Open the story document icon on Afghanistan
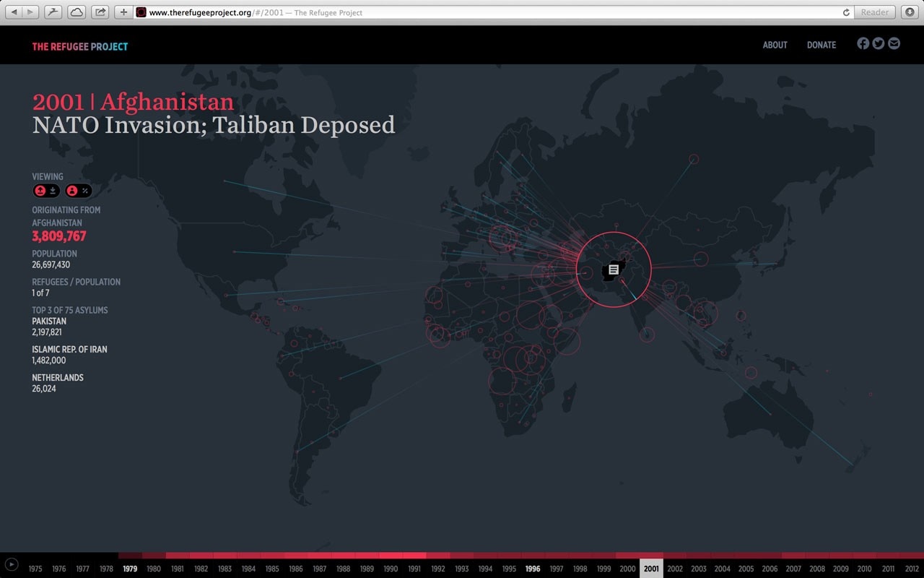 tap(613, 269)
